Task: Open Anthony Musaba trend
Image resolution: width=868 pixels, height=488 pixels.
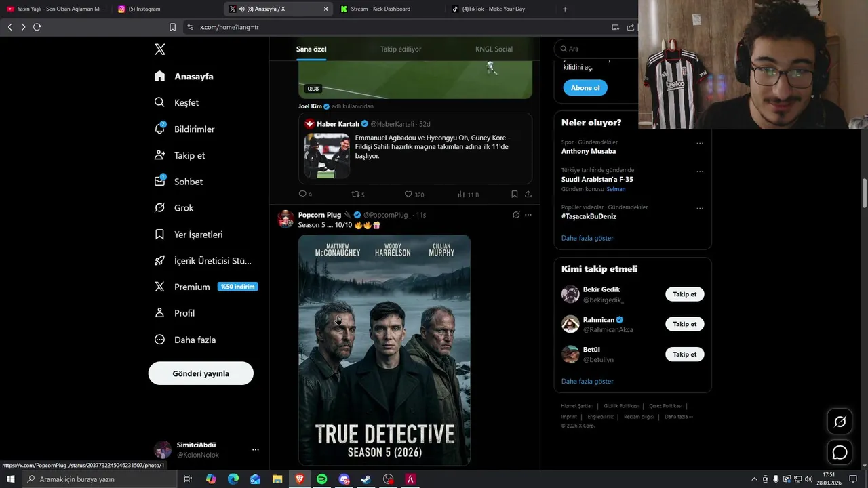Action: coord(589,151)
